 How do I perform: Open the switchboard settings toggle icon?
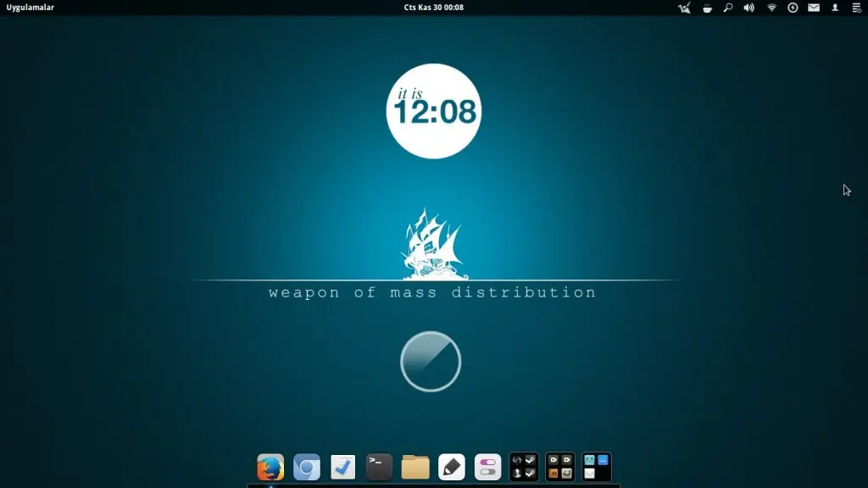(487, 467)
